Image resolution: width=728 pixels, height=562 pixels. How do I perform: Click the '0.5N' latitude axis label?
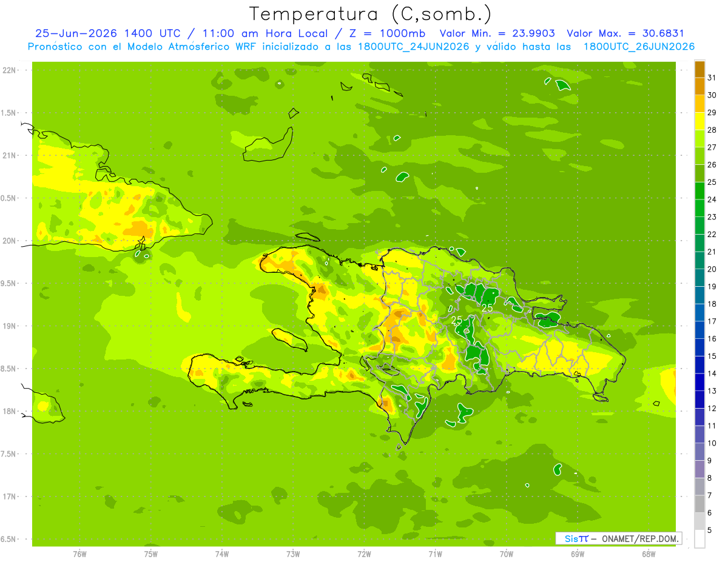9,198
